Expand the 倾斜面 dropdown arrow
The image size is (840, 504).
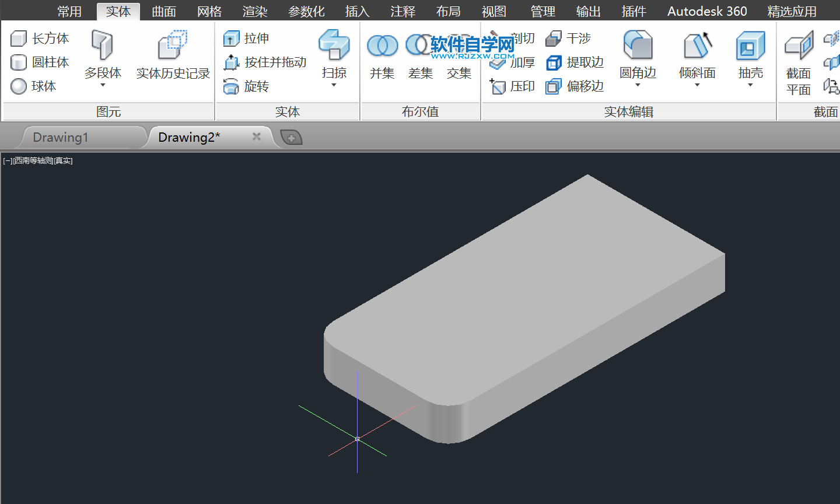tap(697, 85)
